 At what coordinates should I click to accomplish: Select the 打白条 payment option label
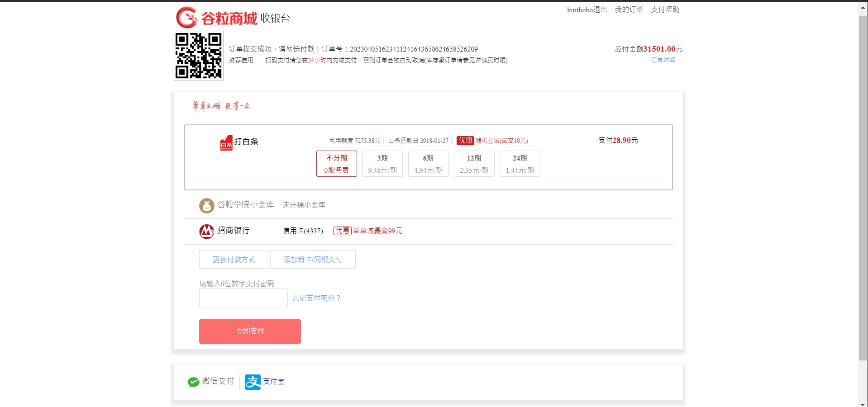[246, 142]
